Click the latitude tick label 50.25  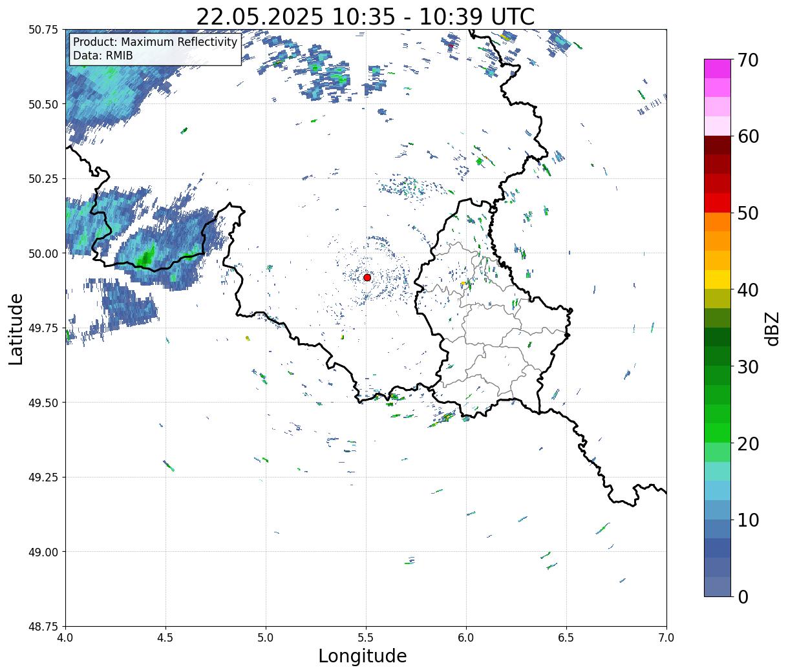(x=44, y=179)
